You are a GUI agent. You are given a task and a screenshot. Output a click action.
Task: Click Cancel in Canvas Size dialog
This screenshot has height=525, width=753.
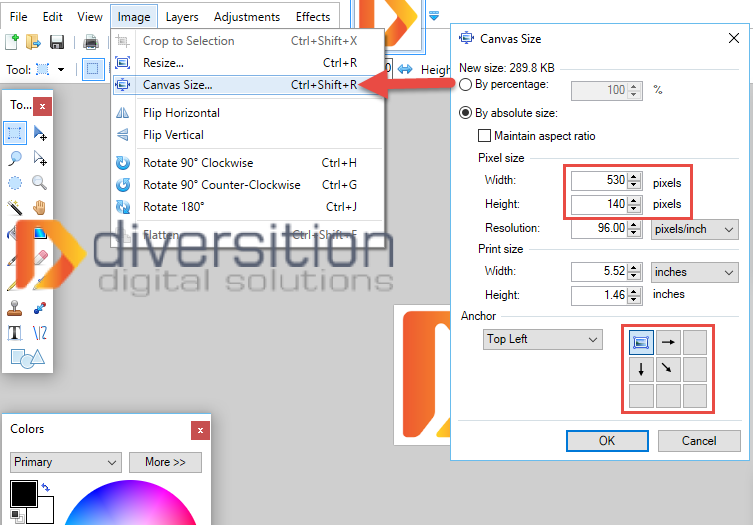[699, 440]
